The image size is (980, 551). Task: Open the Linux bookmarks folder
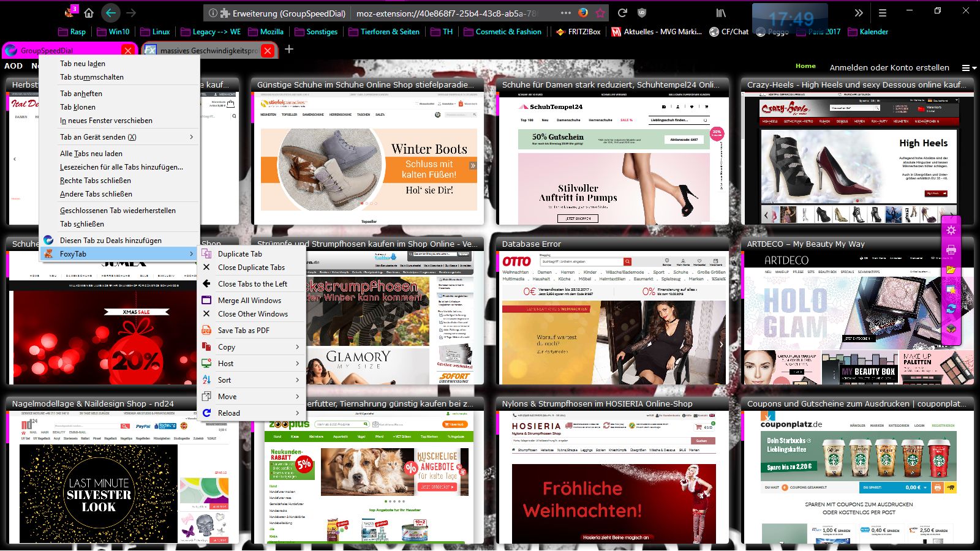tap(155, 31)
